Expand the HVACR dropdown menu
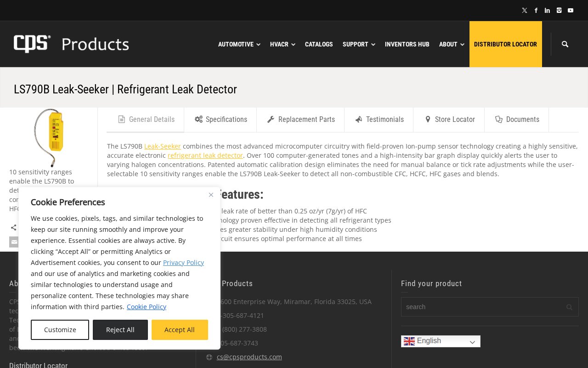Screen dimensions: 588x368 click(282, 44)
